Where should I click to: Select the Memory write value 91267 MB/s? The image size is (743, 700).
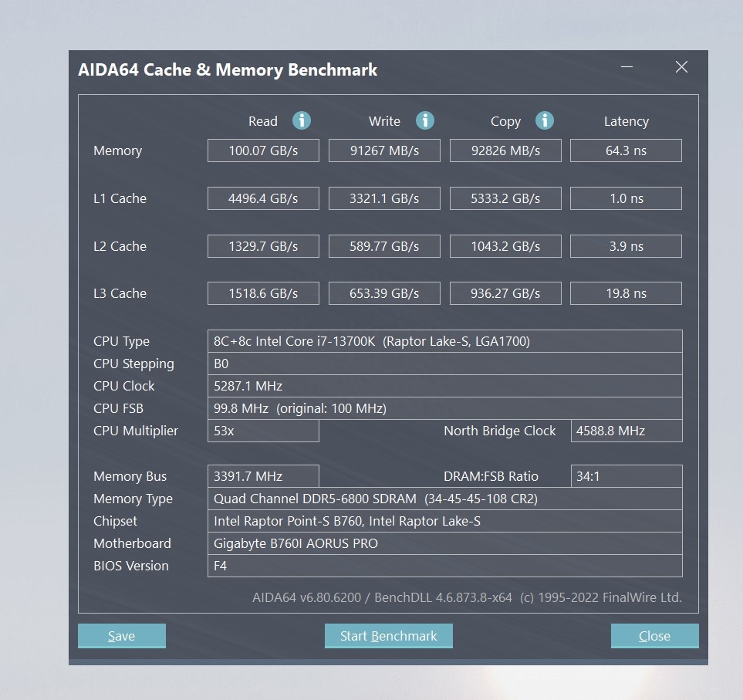[384, 150]
